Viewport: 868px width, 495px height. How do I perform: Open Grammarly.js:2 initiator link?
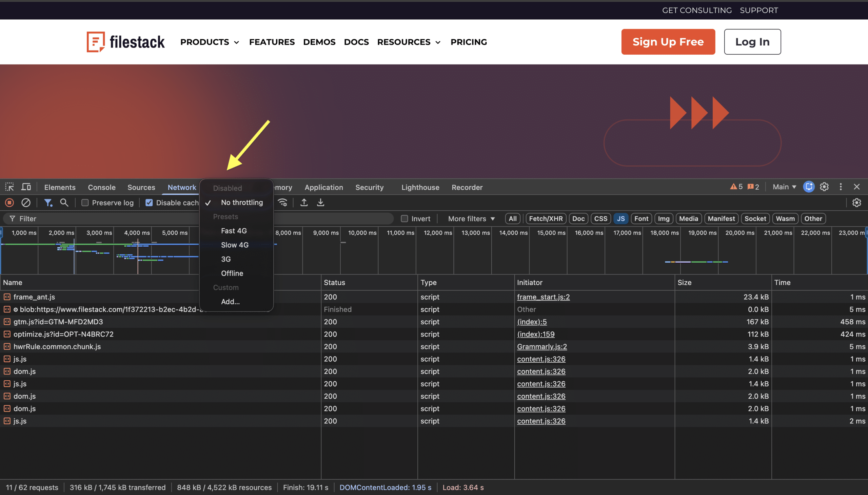coord(542,346)
